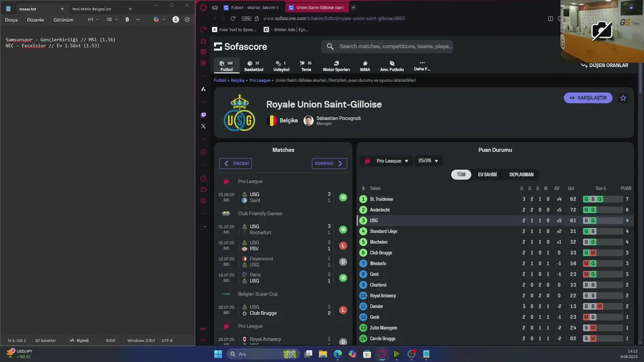Favorite the team with the star icon
Image resolution: width=644 pixels, height=362 pixels.
[x=623, y=98]
